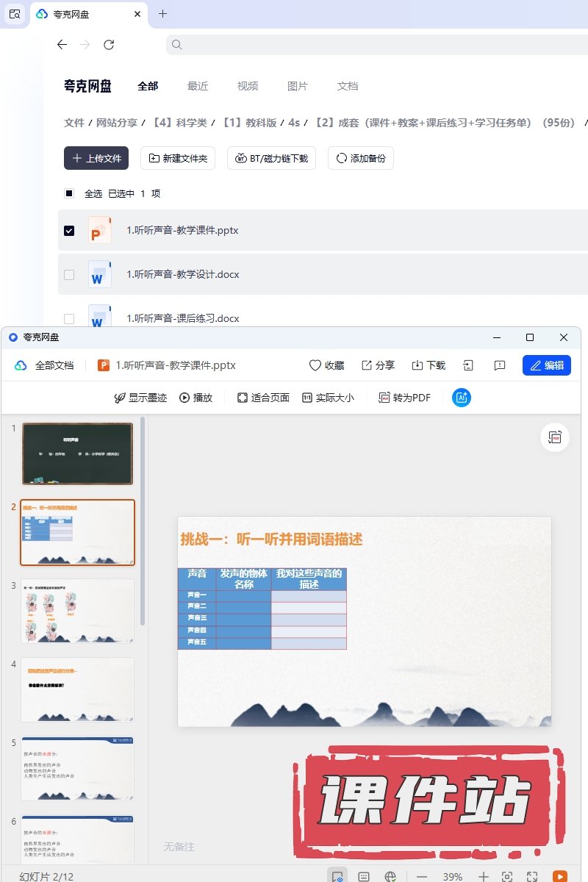Click the 上传文件 button
588x882 pixels.
click(96, 158)
